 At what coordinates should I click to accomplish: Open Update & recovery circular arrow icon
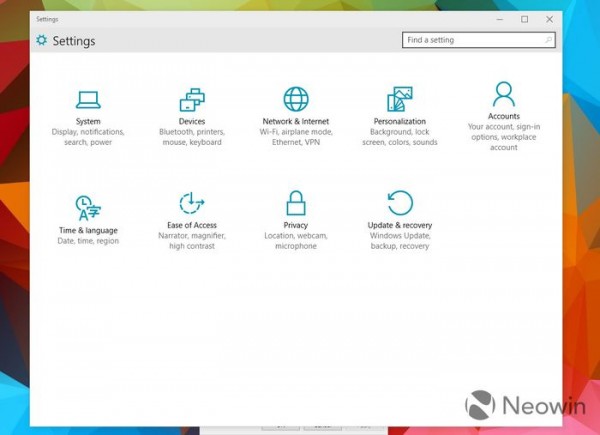(400, 204)
